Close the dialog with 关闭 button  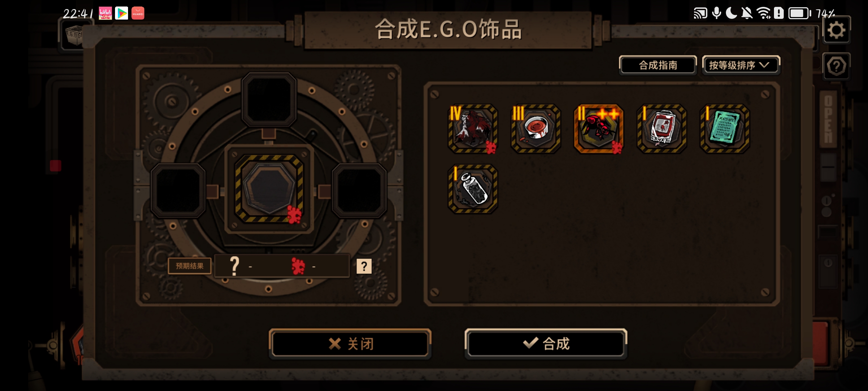[350, 344]
